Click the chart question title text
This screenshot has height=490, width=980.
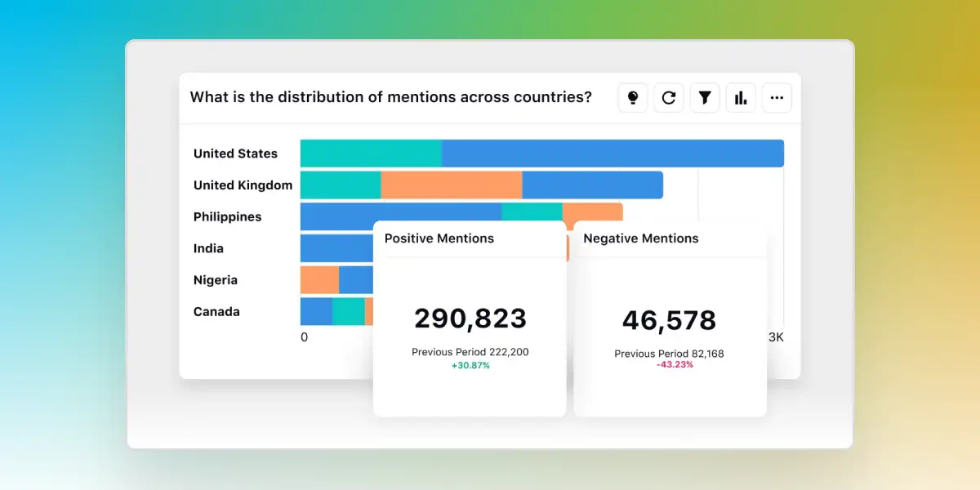(390, 96)
